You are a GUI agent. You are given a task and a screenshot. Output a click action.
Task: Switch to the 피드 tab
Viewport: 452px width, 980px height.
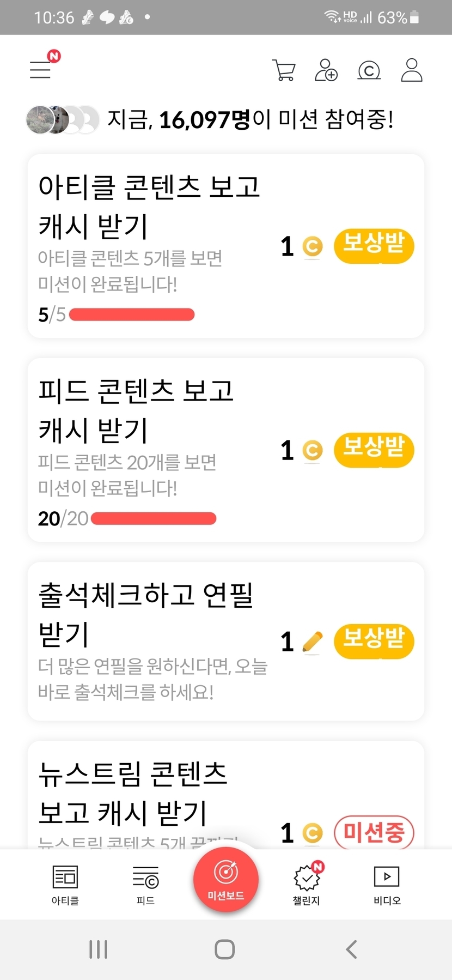point(145,885)
